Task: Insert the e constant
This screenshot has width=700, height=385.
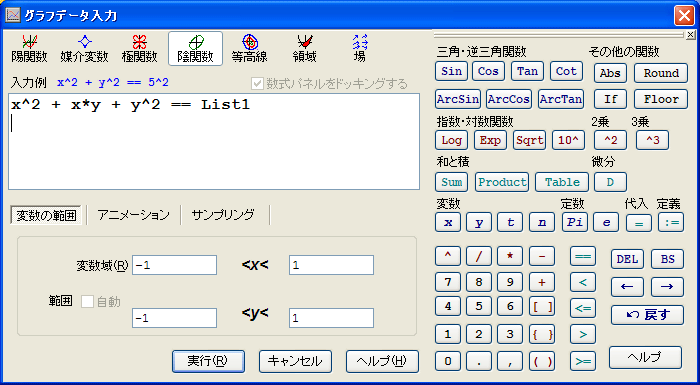Action: pyautogui.click(x=606, y=222)
